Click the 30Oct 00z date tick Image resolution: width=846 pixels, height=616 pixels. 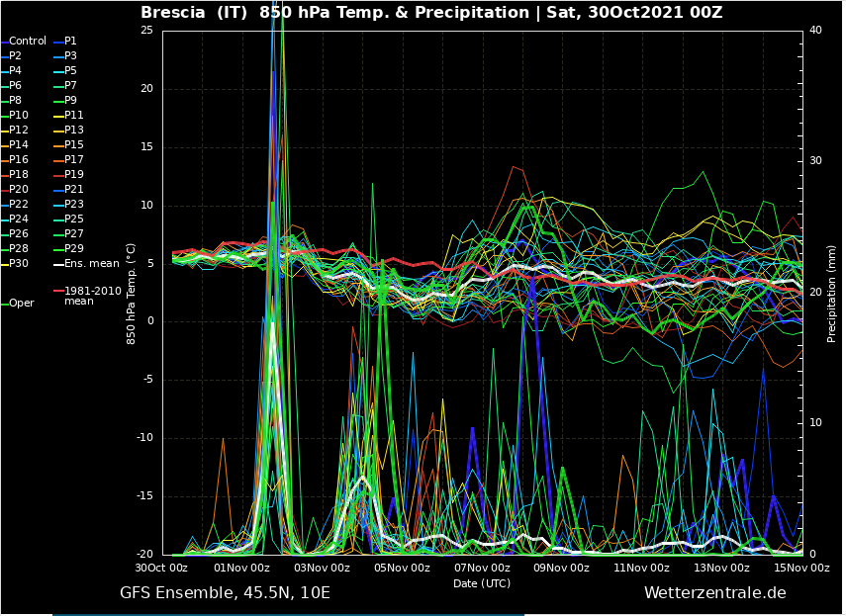click(x=161, y=568)
